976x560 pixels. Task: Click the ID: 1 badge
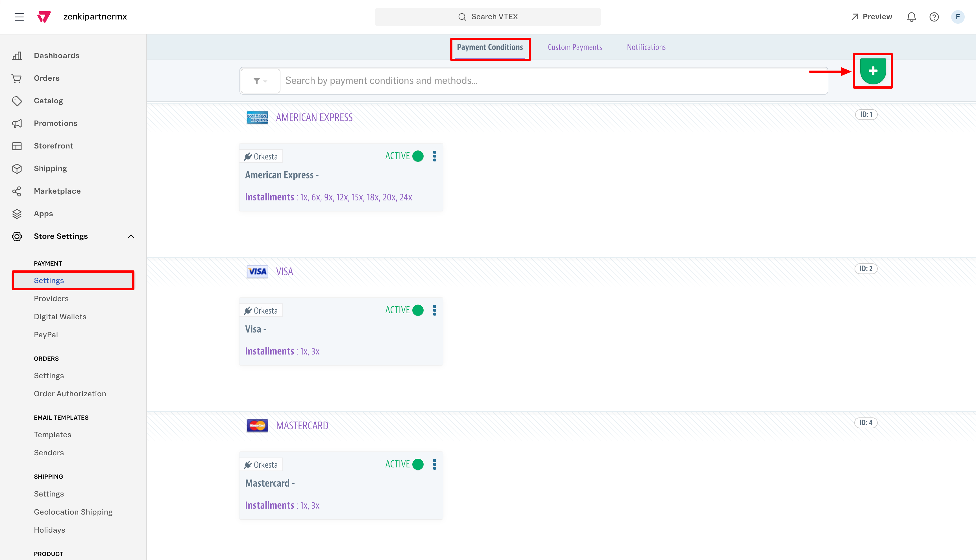pyautogui.click(x=866, y=115)
